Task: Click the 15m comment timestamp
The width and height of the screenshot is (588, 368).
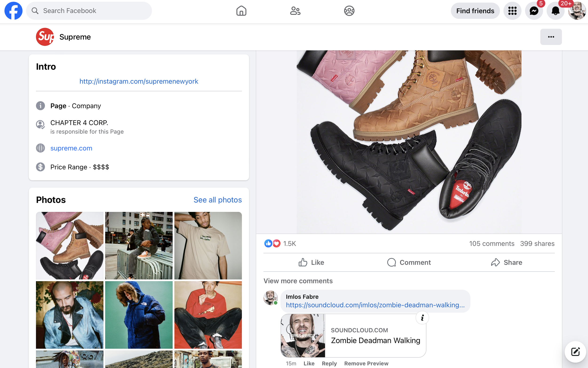Action: point(291,363)
